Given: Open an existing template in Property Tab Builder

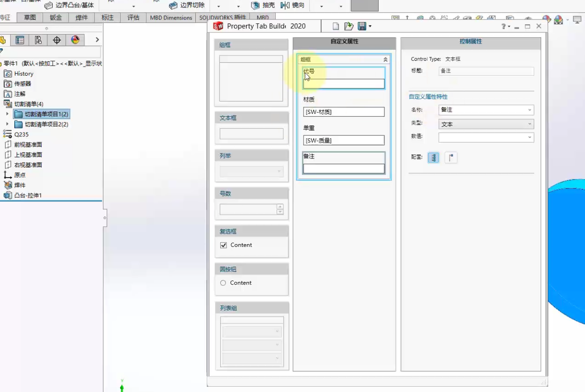Looking at the screenshot, I should (x=349, y=26).
